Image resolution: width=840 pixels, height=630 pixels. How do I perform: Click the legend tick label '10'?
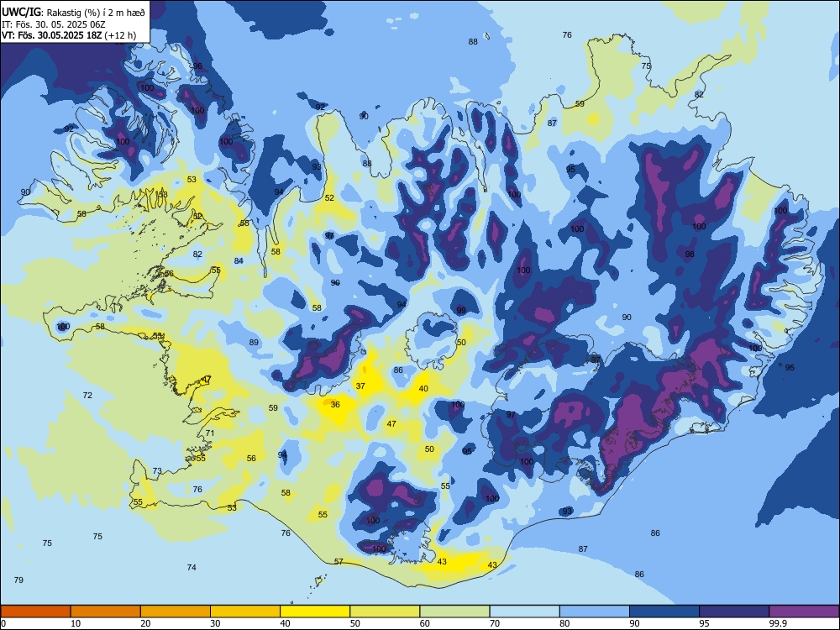click(76, 623)
